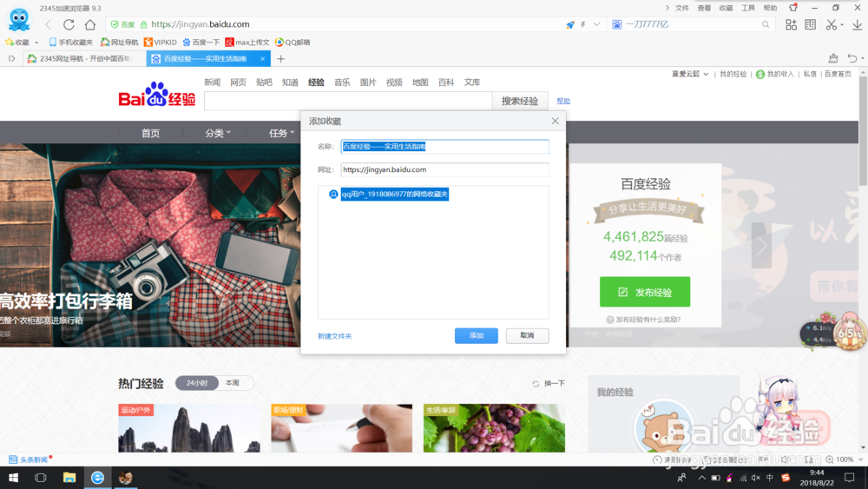Image resolution: width=868 pixels, height=489 pixels.
Task: Show hidden tray icons chevron
Action: [701, 478]
